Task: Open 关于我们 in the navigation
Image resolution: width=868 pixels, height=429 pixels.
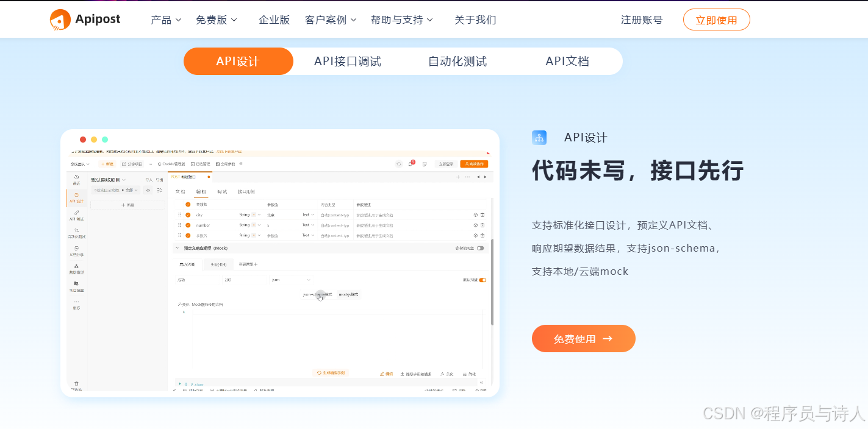Action: (475, 19)
